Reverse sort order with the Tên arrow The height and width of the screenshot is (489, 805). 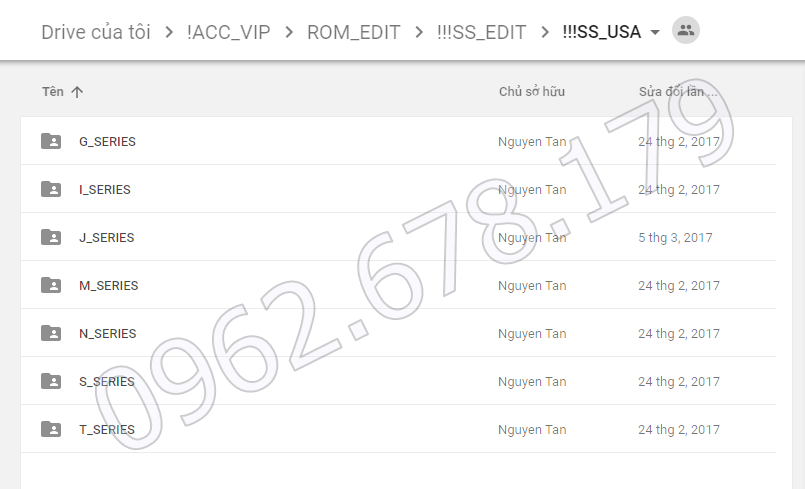point(77,92)
